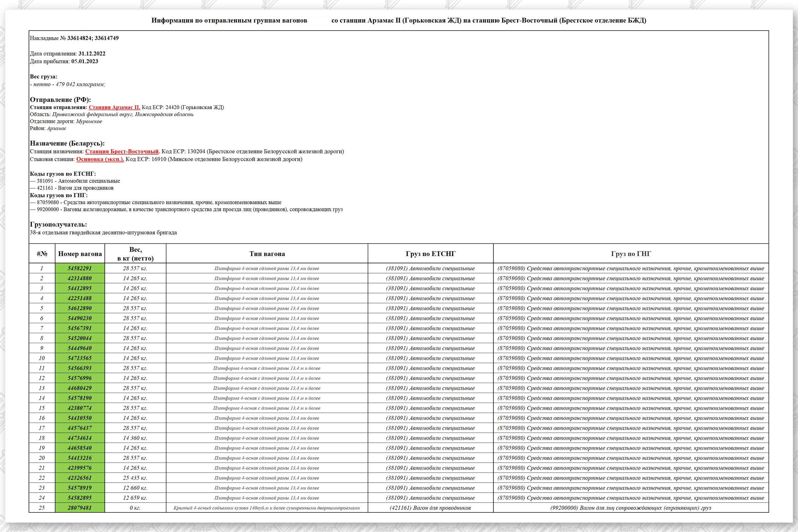Image resolution: width=798 pixels, height=532 pixels.
Task: Open the 'Станция Брест-Восточный' link
Action: click(122, 151)
